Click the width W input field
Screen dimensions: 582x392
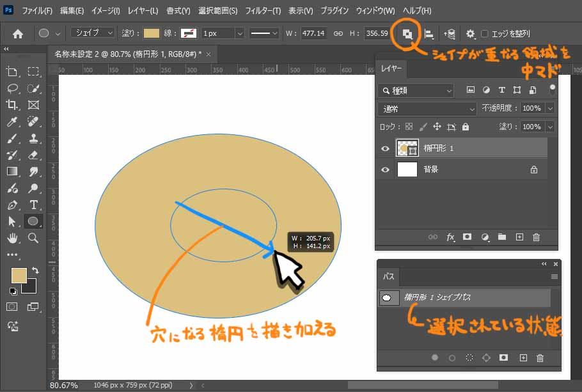click(313, 33)
